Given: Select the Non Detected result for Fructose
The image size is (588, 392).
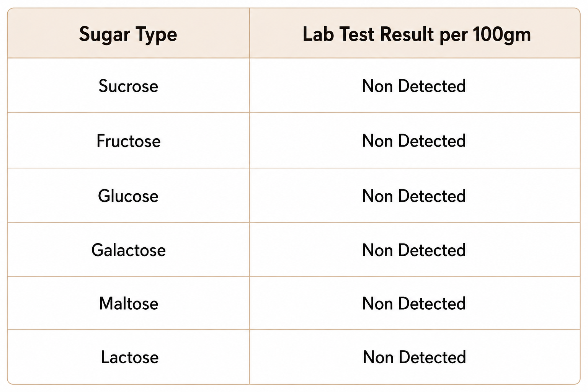Looking at the screenshot, I should click(414, 141).
